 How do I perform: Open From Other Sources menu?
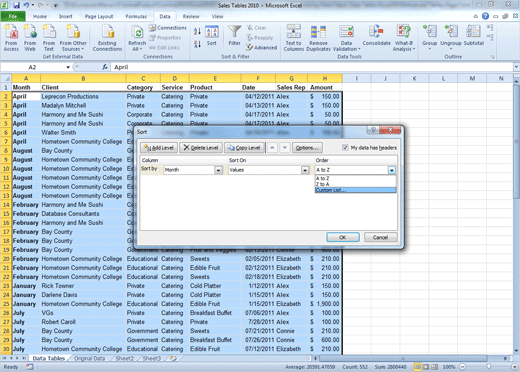(x=73, y=38)
